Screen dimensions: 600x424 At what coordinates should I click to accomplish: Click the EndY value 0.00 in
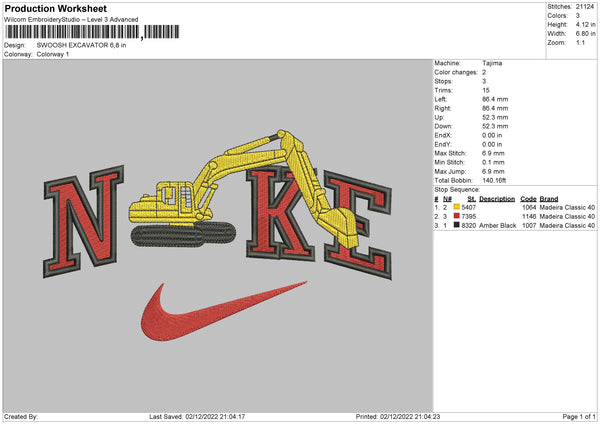click(492, 145)
